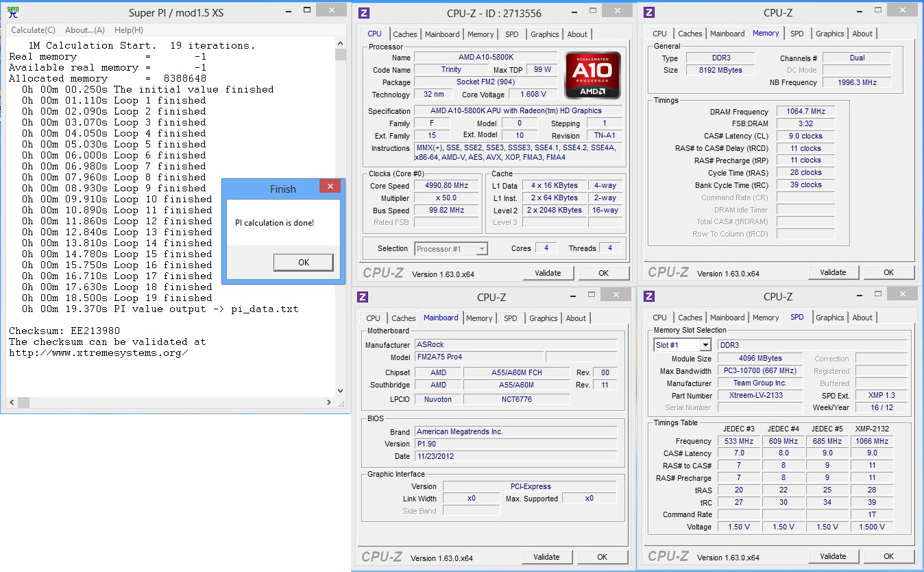Click Validate in the Mainboard-tab CPU-Z window
This screenshot has width=924, height=572.
coord(546,557)
